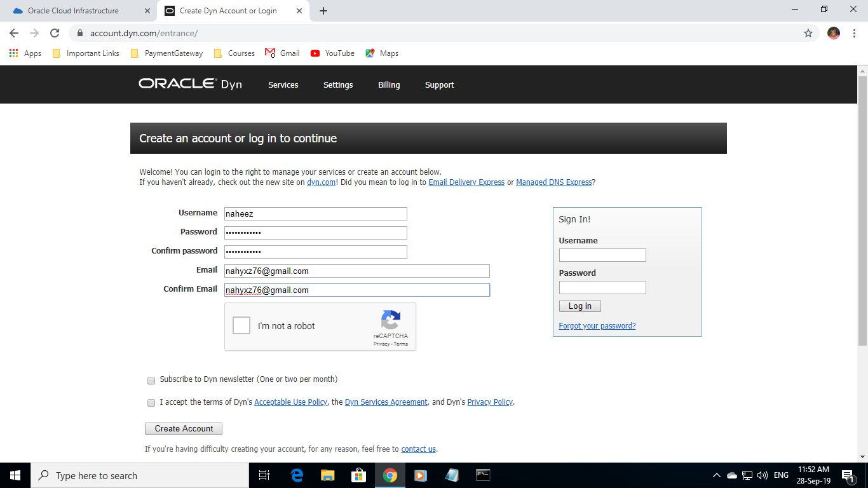Image resolution: width=868 pixels, height=488 pixels.
Task: Close the Oracle Cloud Infrastructure tab
Action: coord(147,11)
